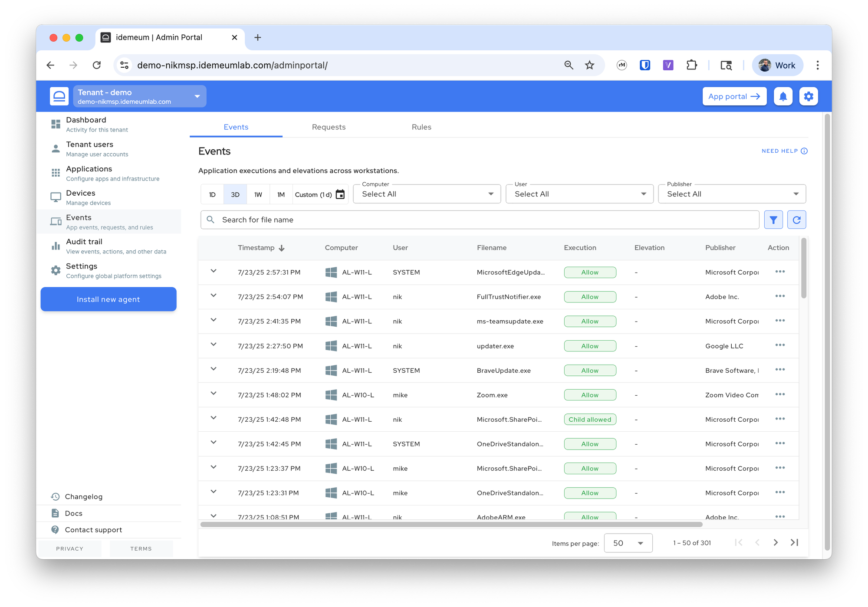Image resolution: width=868 pixels, height=607 pixels.
Task: Refresh the events list with reload icon
Action: point(796,220)
